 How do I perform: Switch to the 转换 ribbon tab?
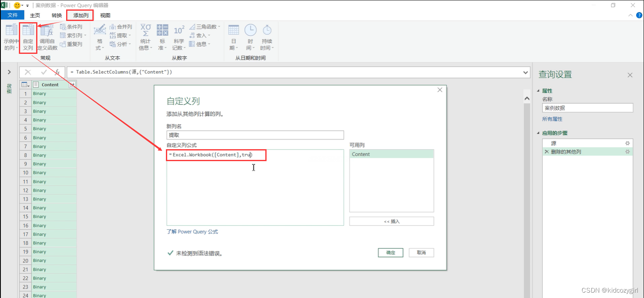(57, 15)
